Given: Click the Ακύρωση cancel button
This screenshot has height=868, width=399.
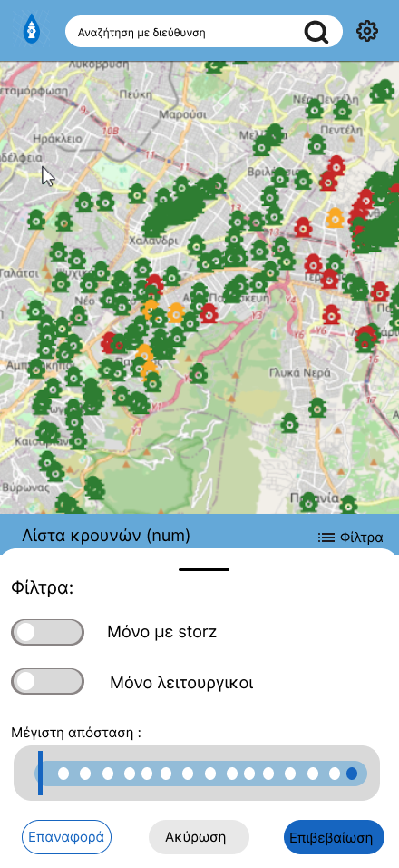Looking at the screenshot, I should pos(199,837).
